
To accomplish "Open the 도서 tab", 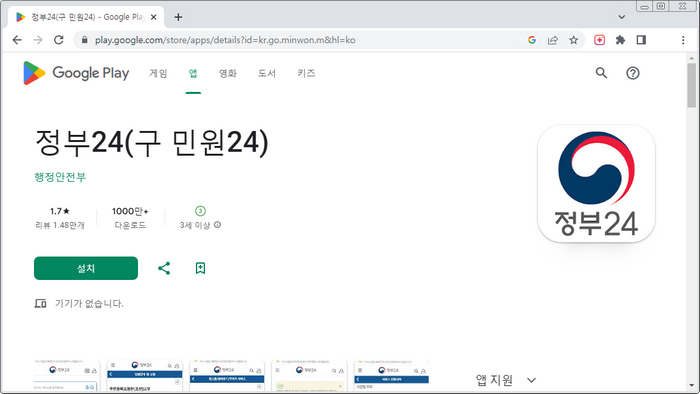I will (267, 73).
